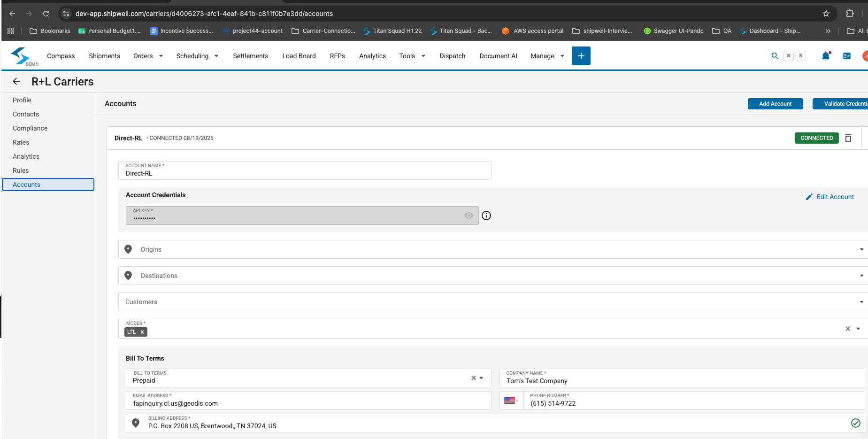Screen dimensions: 868x439
Task: Select Accounts in carrier sidebar
Action: click(48, 185)
